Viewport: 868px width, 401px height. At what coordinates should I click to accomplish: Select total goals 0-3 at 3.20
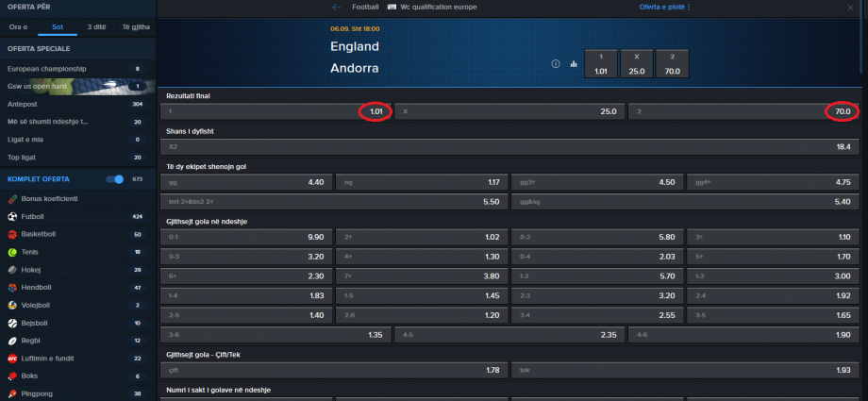pos(246,257)
